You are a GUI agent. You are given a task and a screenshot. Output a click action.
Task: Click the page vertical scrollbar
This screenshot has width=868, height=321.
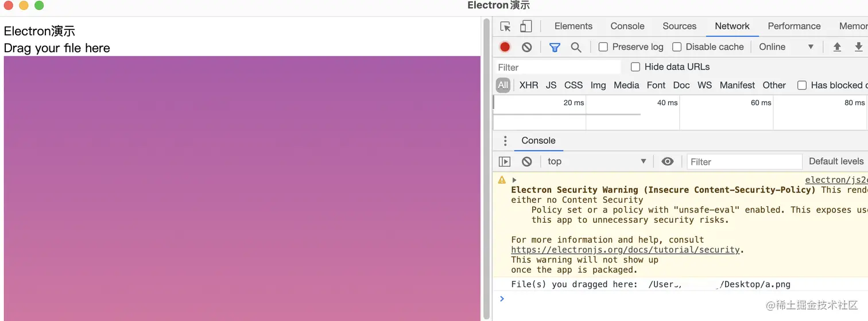tap(487, 168)
